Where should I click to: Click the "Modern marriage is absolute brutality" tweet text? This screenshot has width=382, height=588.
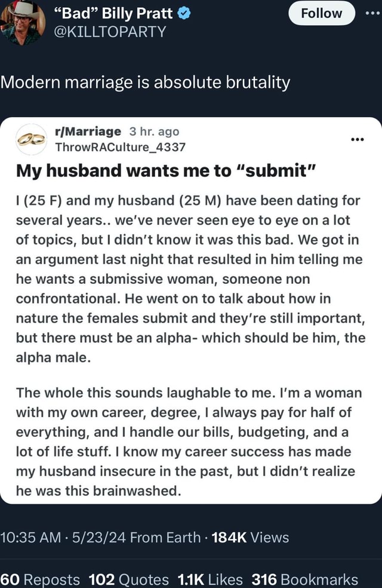145,82
